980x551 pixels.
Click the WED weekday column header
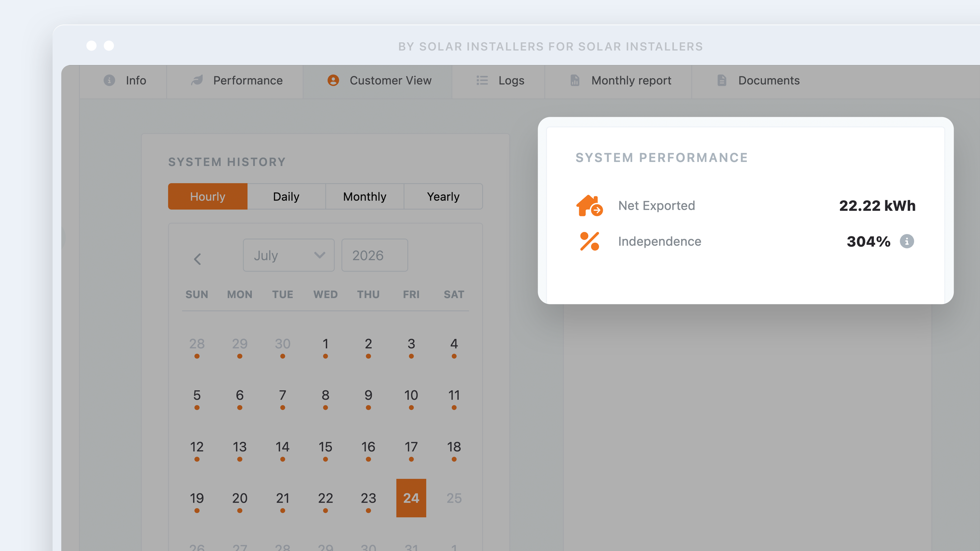(x=326, y=294)
